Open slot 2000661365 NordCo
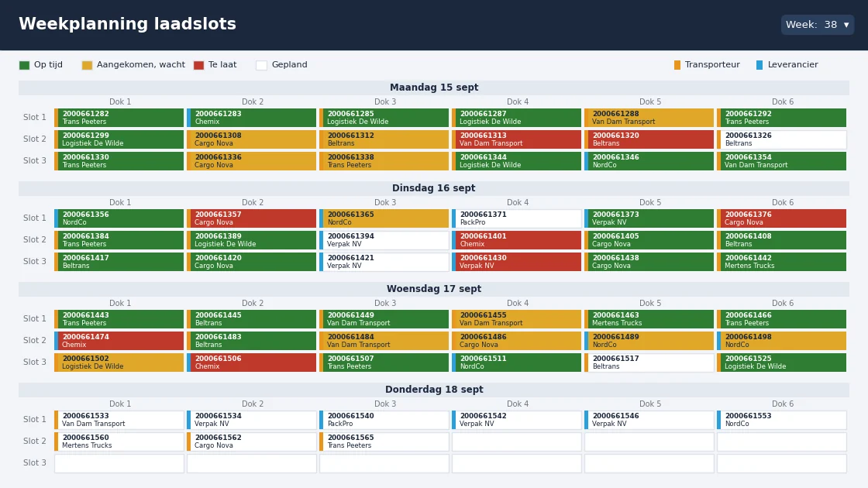 click(384, 218)
